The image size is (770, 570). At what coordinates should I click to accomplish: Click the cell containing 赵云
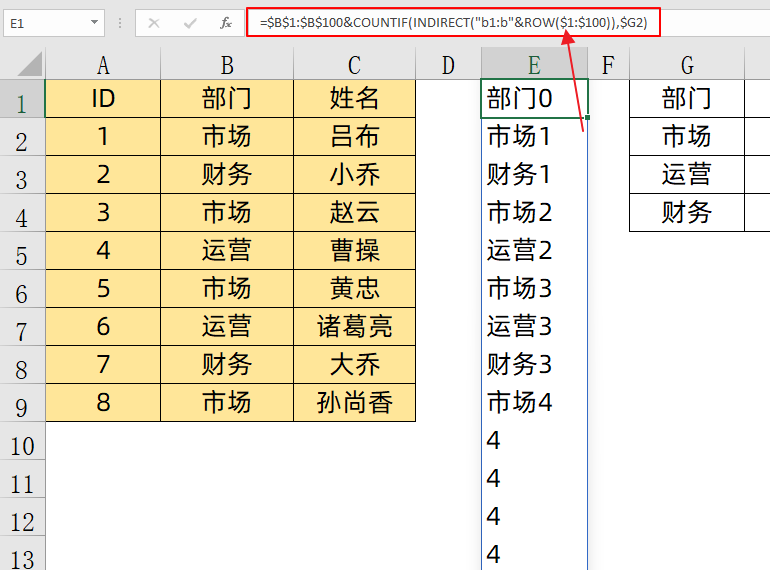355,213
